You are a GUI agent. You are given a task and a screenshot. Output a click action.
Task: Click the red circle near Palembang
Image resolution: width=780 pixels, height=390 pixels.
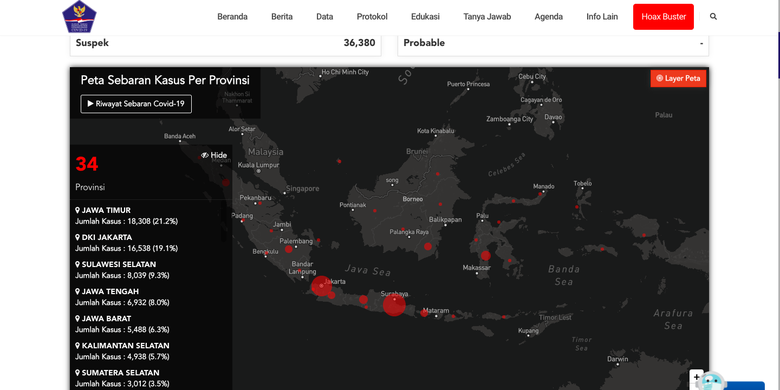(x=289, y=249)
